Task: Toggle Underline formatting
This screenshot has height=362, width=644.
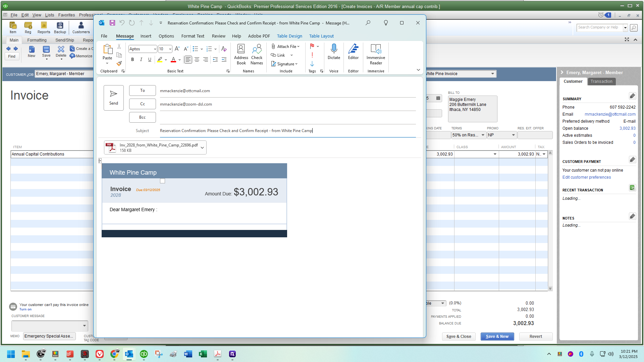Action: 150,60
